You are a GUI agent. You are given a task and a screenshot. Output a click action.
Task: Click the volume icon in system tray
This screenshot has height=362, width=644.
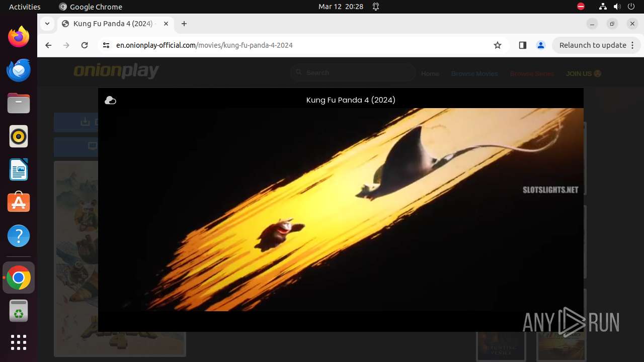617,7
